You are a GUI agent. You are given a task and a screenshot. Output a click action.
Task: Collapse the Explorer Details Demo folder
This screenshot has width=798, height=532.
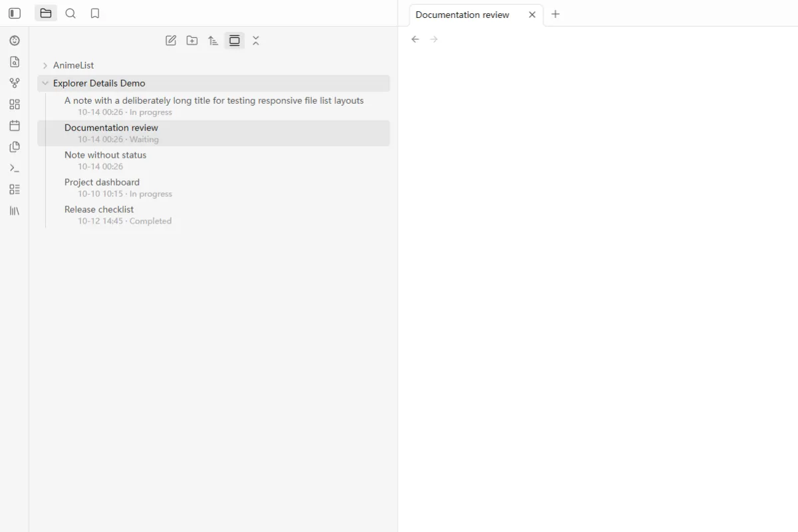point(213,83)
